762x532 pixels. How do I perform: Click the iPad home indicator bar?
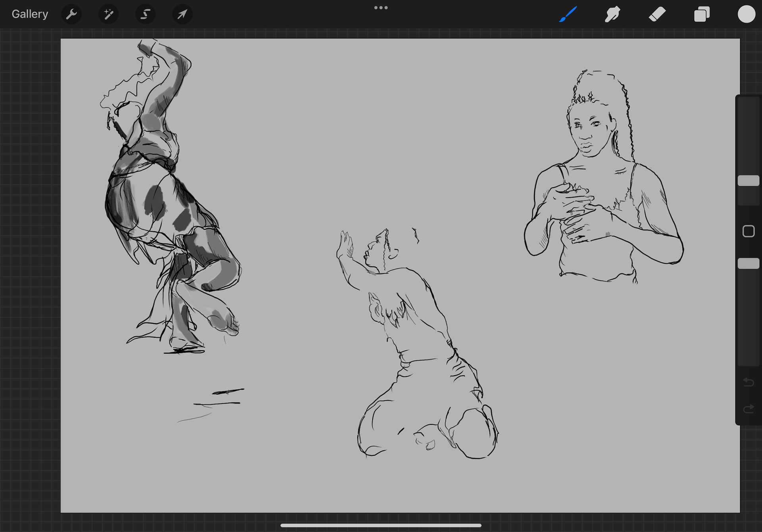(381, 525)
